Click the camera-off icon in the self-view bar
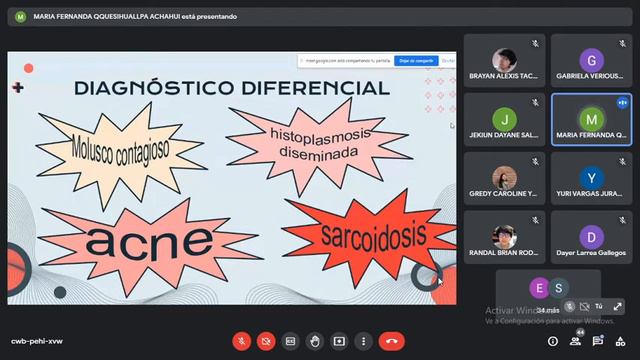Screen dimensions: 640x360 pyautogui.click(x=584, y=307)
